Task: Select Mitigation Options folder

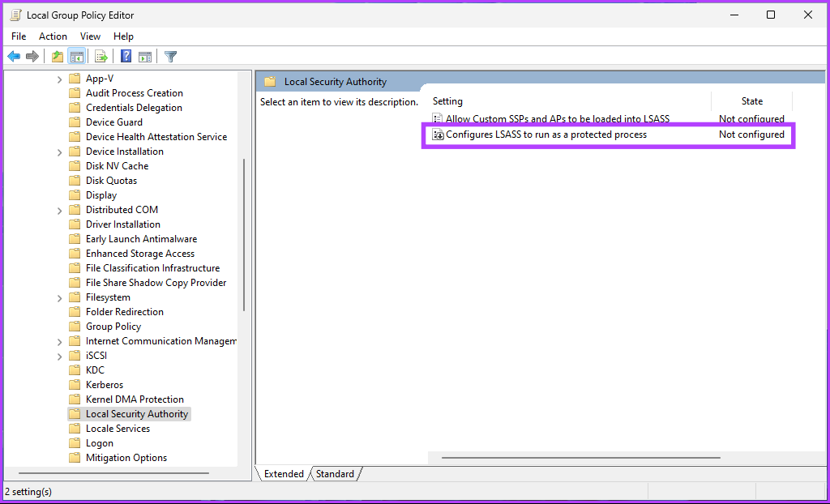Action: click(126, 458)
